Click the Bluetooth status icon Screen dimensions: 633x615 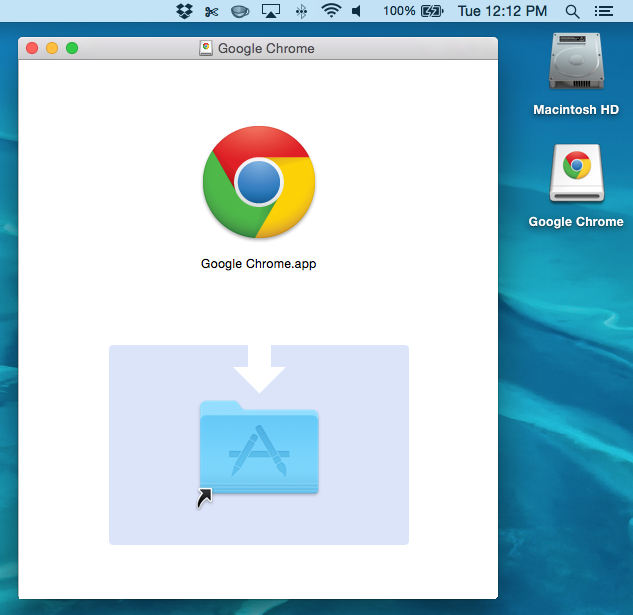301,11
